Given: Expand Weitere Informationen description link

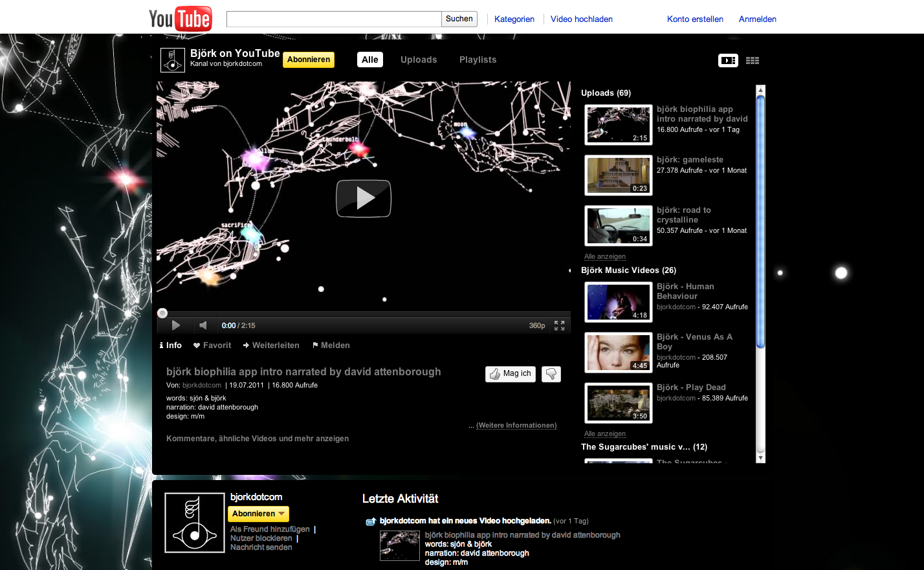Looking at the screenshot, I should (x=516, y=425).
